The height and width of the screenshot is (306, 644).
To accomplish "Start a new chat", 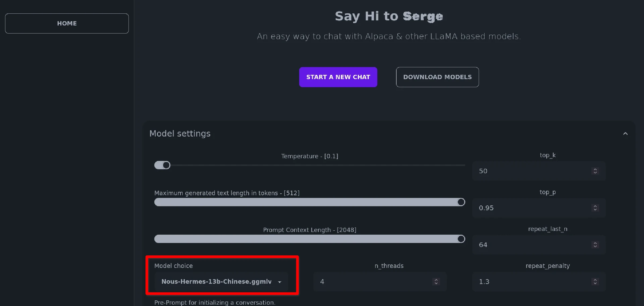I will (338, 77).
